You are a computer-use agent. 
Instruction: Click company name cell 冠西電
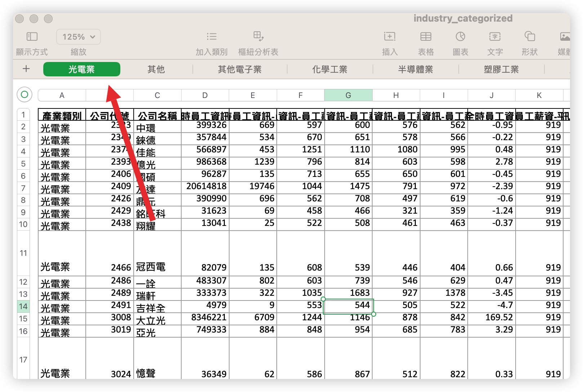click(x=157, y=253)
